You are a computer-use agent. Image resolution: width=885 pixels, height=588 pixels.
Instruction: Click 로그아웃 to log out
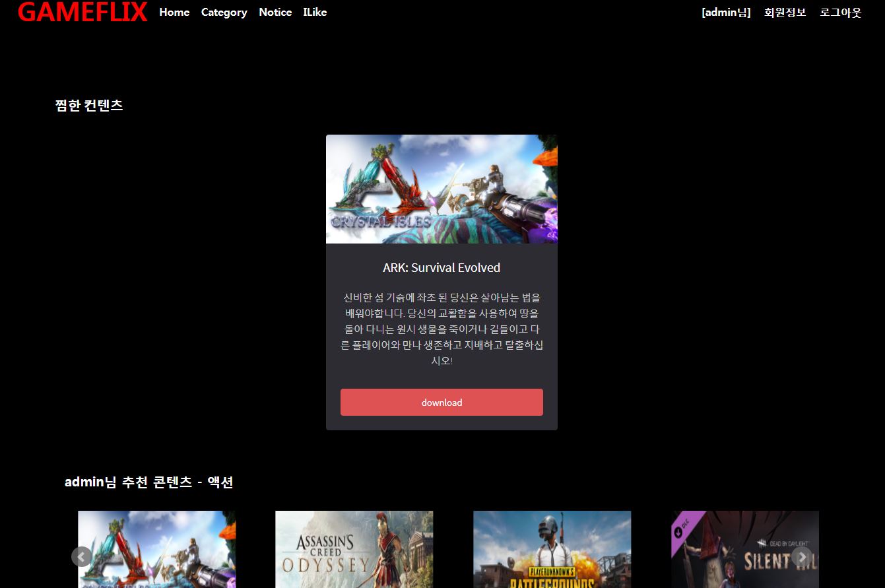coord(841,13)
